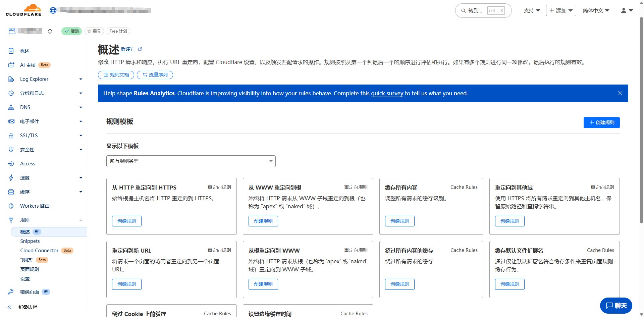This screenshot has height=317, width=644.
Task: Select Cloud Connector in the sidebar
Action: click(x=39, y=251)
